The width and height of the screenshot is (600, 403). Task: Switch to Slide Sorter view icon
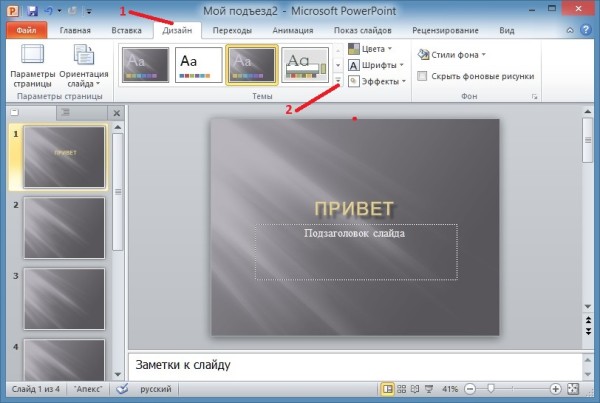401,389
